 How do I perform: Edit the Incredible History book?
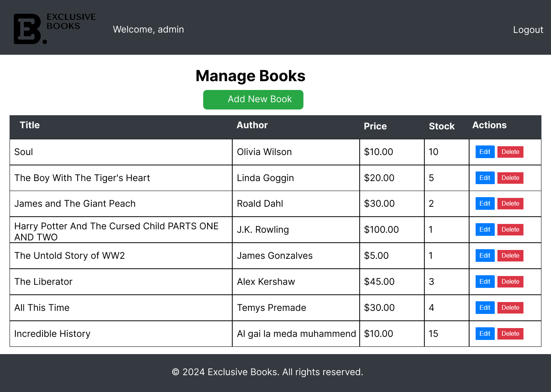click(x=485, y=334)
